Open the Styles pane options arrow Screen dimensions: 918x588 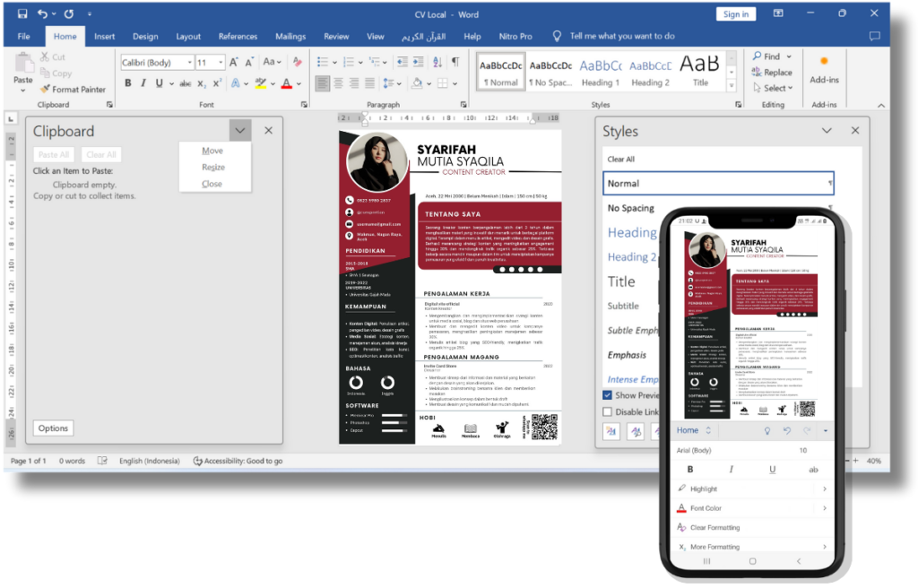pyautogui.click(x=827, y=131)
